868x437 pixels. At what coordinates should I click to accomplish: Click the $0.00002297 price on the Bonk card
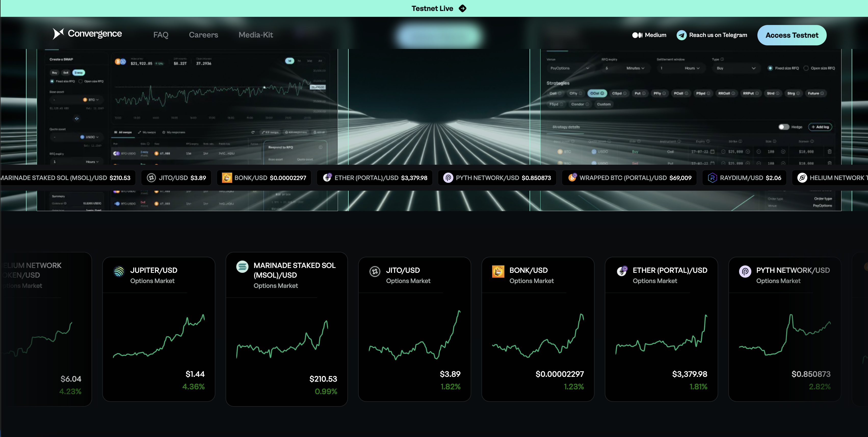560,374
